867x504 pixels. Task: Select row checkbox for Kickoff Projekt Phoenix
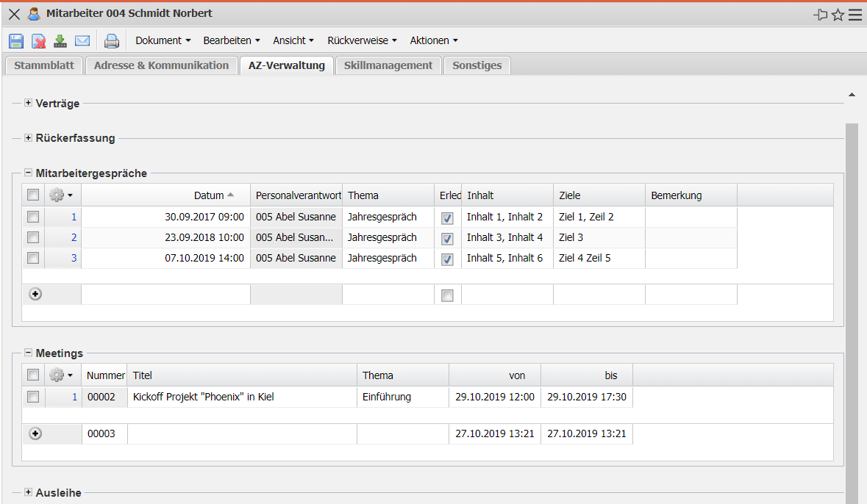tap(33, 397)
